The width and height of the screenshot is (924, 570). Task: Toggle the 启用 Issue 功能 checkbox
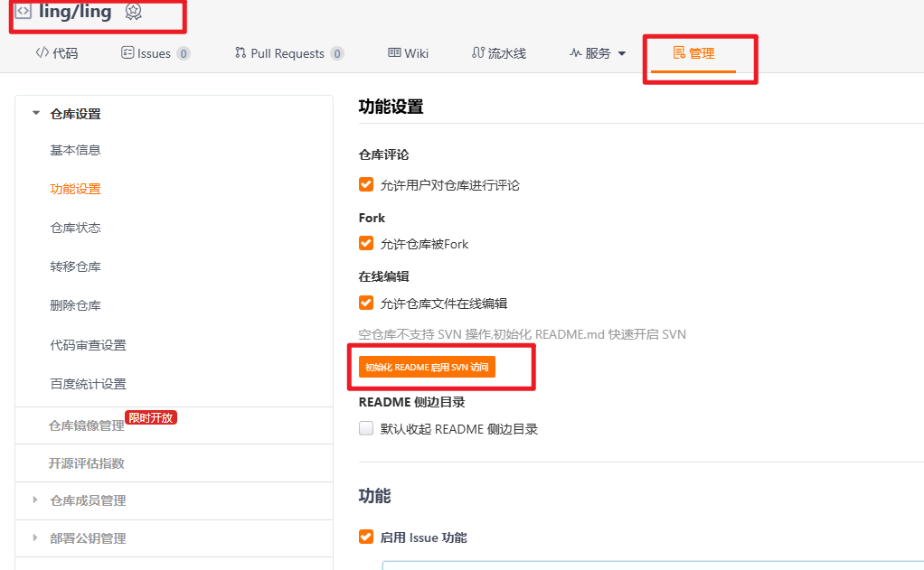(366, 537)
